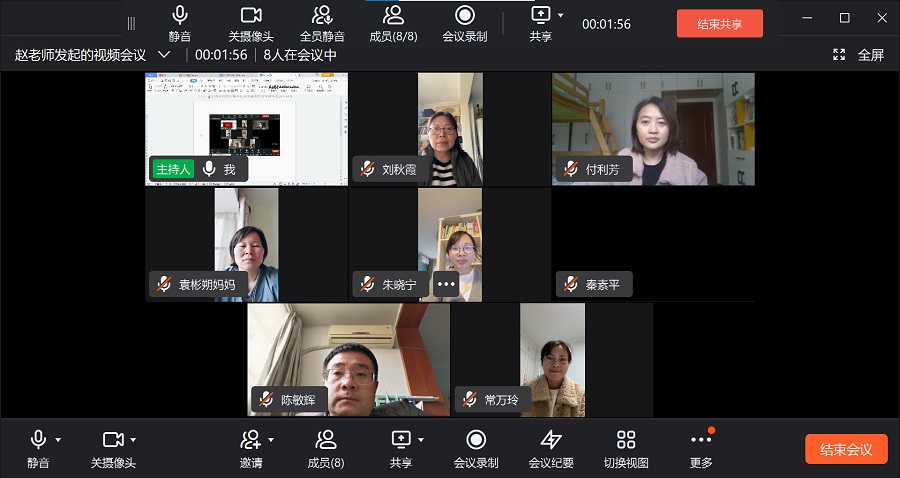
Task: Open 成员(8) members list in bottom toolbar
Action: [x=326, y=440]
